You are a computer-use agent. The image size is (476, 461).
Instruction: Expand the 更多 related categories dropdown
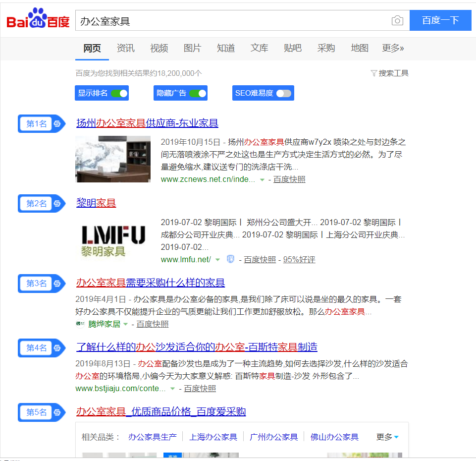pyautogui.click(x=387, y=437)
